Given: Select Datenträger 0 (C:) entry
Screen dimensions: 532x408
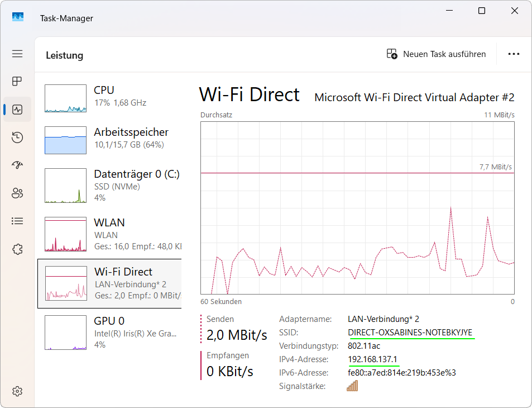Looking at the screenshot, I should coord(109,184).
